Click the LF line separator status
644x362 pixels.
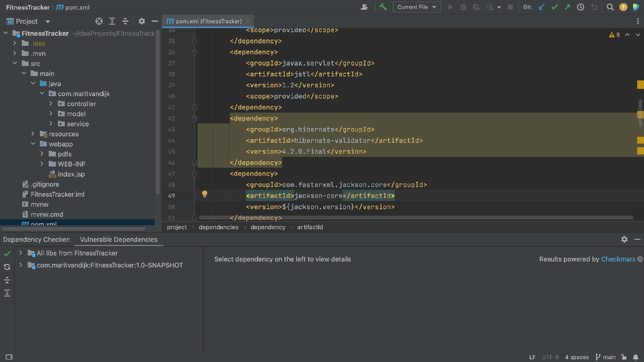pyautogui.click(x=532, y=357)
